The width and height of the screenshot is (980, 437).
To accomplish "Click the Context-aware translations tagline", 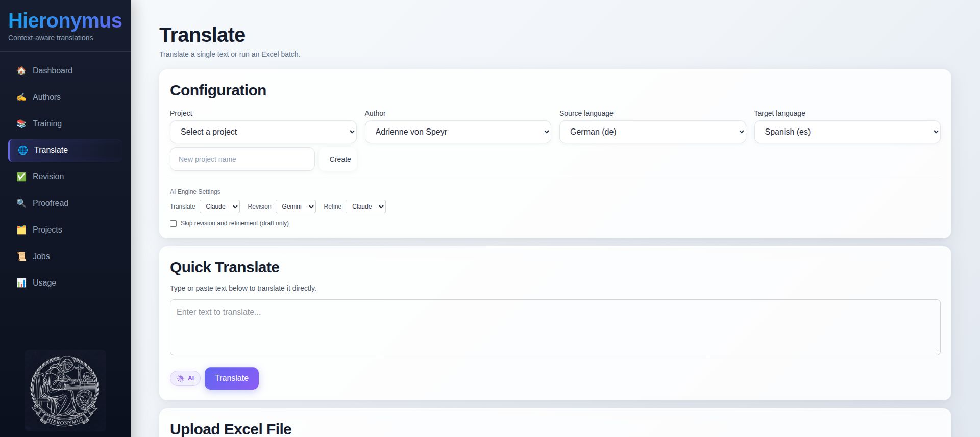I will tap(51, 38).
